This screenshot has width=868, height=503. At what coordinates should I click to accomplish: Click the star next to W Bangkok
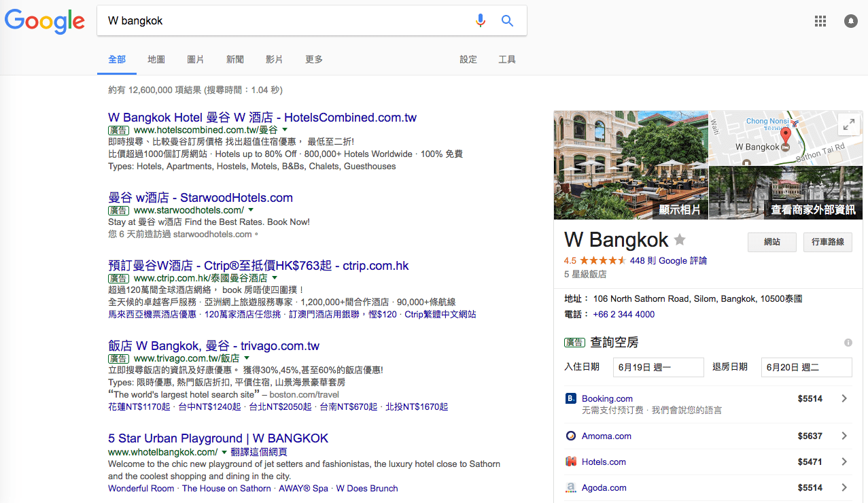pos(680,239)
